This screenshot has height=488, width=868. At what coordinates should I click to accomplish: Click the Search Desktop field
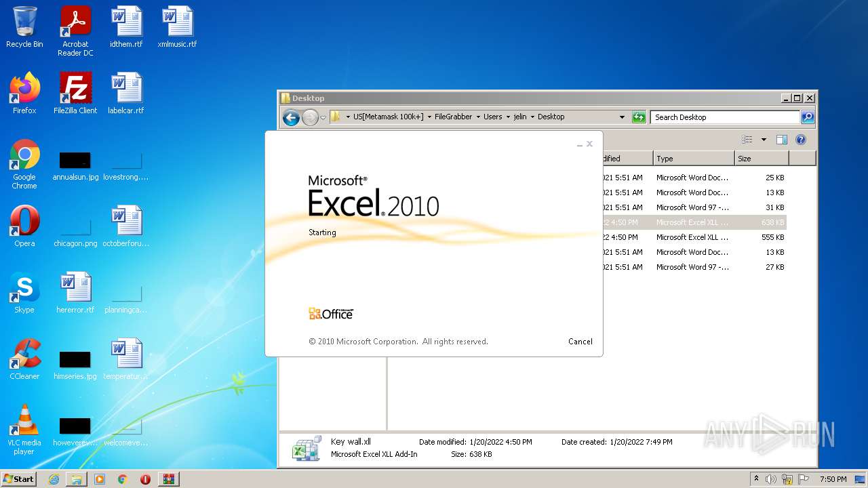(x=726, y=117)
